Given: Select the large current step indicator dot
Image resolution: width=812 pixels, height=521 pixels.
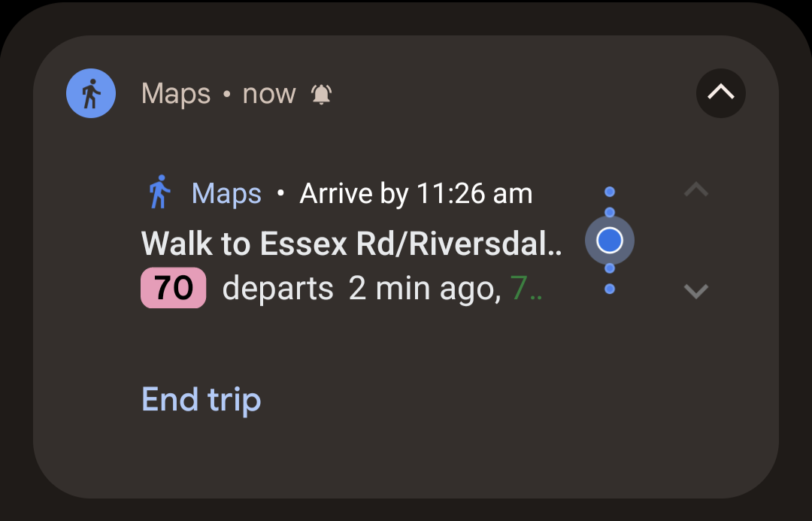Looking at the screenshot, I should (x=610, y=241).
